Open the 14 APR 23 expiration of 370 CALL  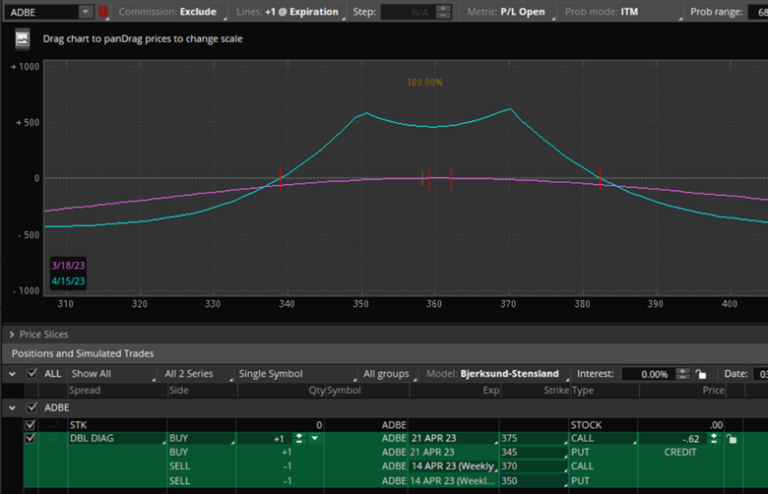(454, 466)
